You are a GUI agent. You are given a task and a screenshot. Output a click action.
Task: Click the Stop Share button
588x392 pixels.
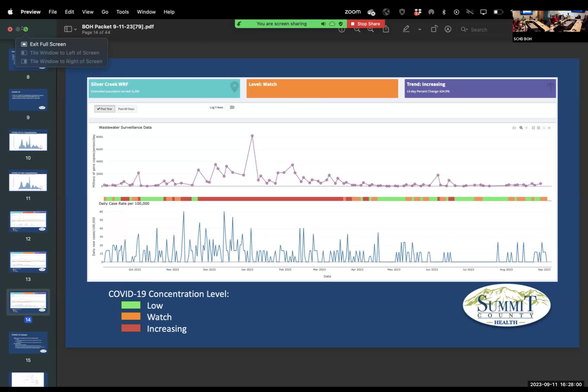point(366,24)
